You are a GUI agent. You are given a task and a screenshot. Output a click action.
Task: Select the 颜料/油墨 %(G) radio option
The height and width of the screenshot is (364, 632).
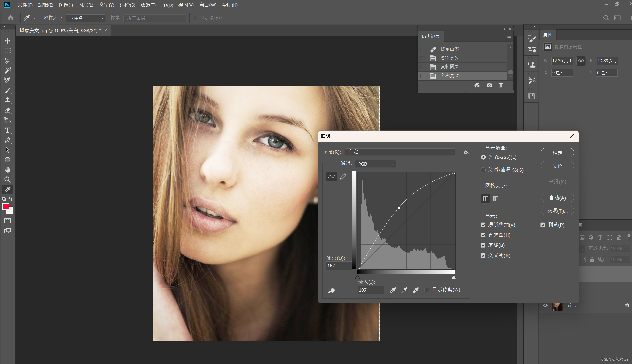[483, 170]
